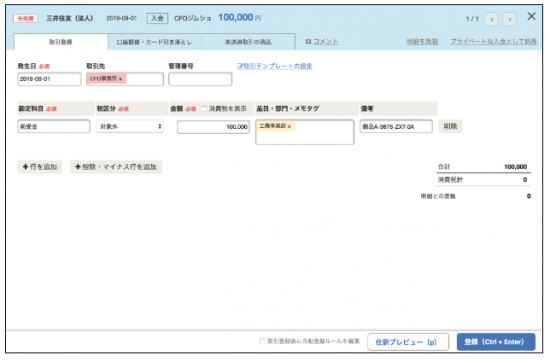Switch to 未決済取引の消込 tab

tap(248, 42)
